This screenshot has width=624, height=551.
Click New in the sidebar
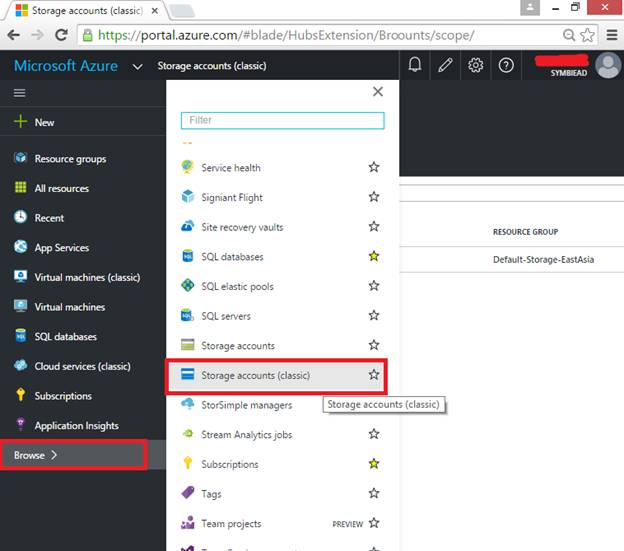coord(44,122)
